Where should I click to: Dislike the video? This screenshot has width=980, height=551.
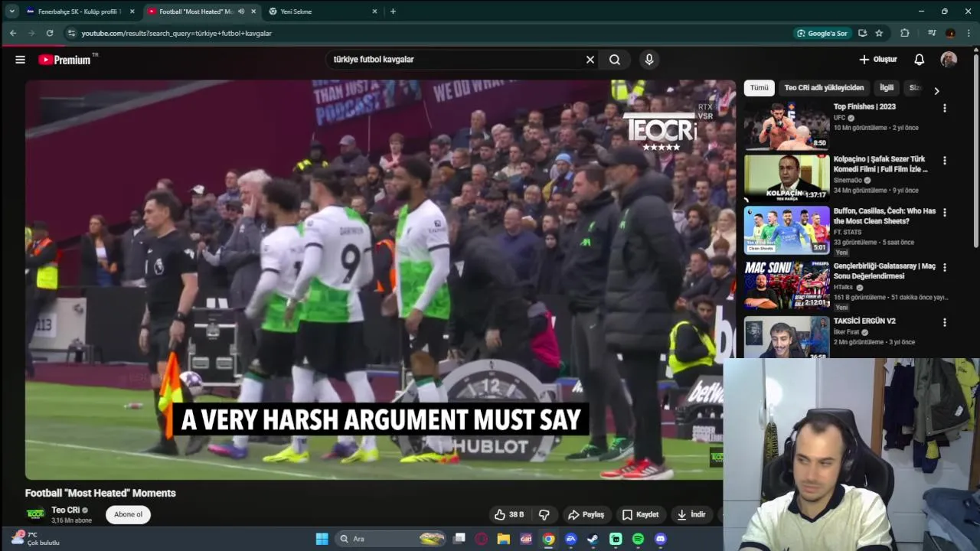pyautogui.click(x=544, y=514)
